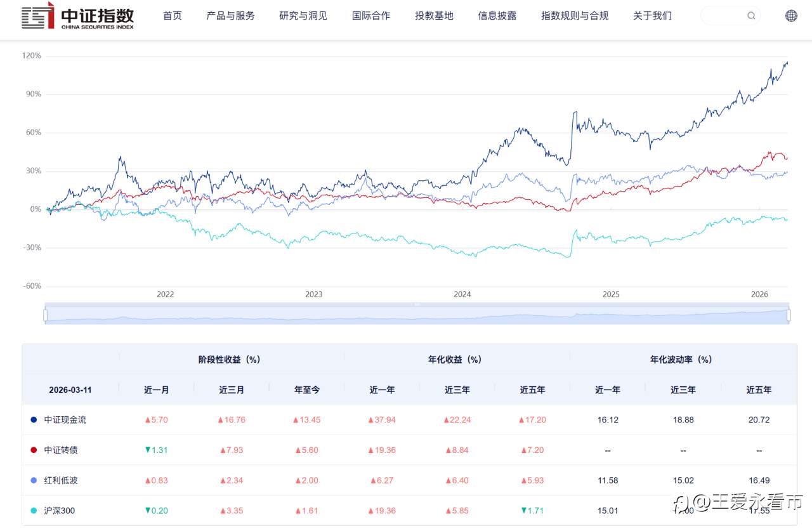Expand the 信息披露 menu
The height and width of the screenshot is (531, 812).
coord(497,16)
